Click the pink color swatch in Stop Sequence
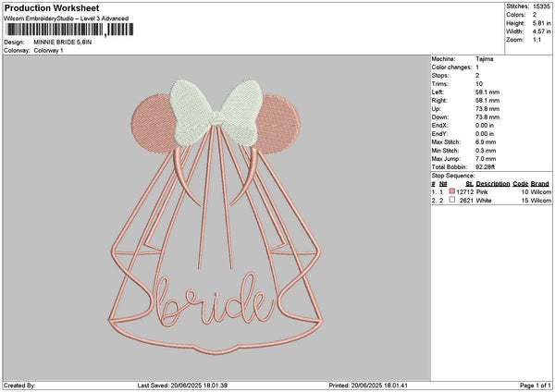The height and width of the screenshot is (392, 555). (450, 191)
